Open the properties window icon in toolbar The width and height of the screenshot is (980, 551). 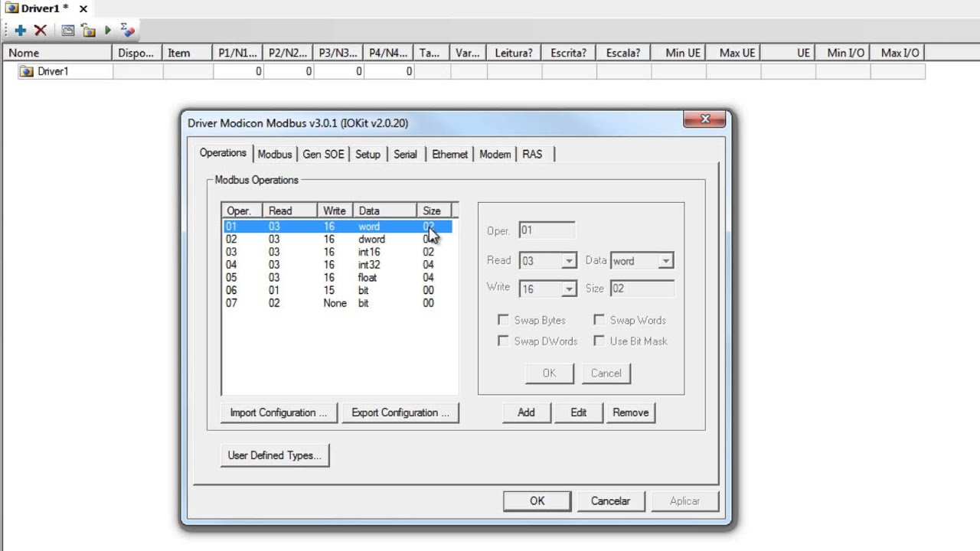tap(67, 31)
